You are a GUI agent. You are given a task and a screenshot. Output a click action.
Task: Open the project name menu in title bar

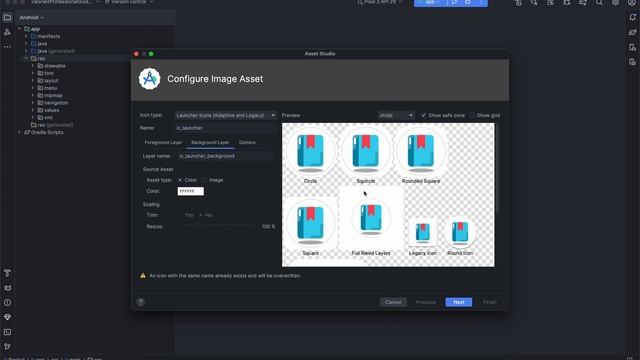tap(64, 2)
